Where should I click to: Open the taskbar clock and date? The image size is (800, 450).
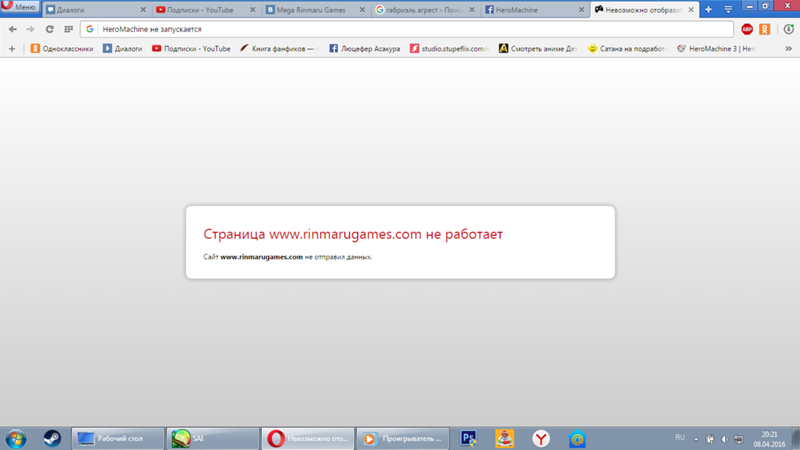(769, 439)
